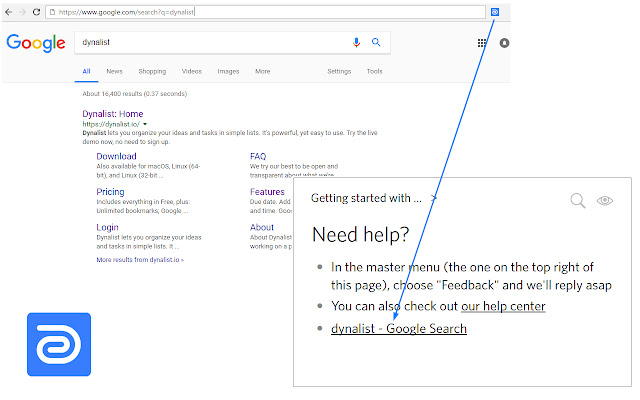Open the our help center link
Viewport: 640px width, 400px height.
[x=503, y=306]
